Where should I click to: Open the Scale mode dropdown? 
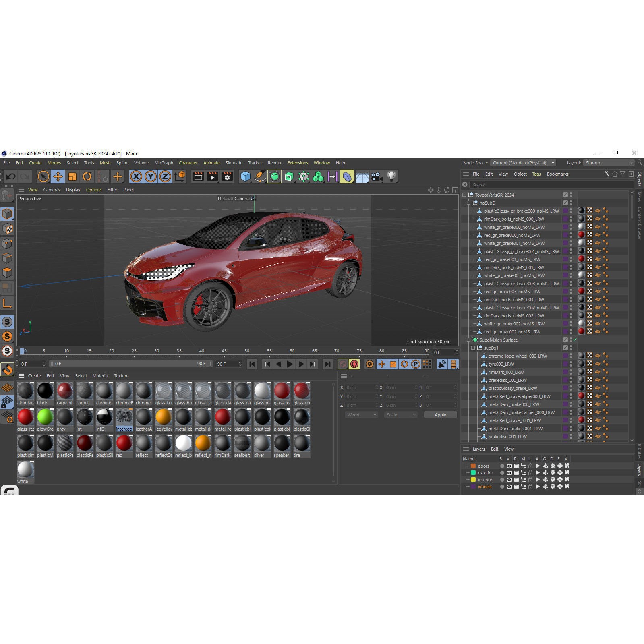pyautogui.click(x=400, y=415)
